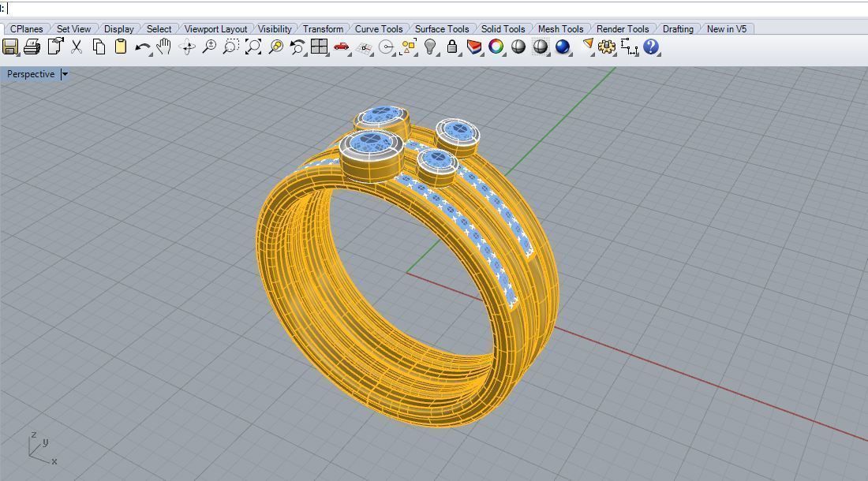Expand the Perspective viewport menu arrow
Screen dimensions: 868x481
[64, 74]
